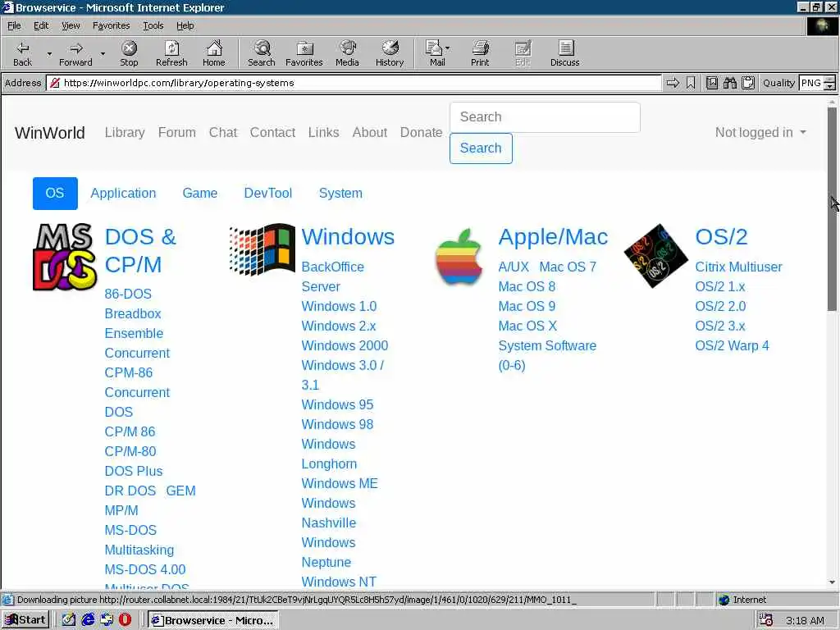The height and width of the screenshot is (630, 840).
Task: Open the File menu
Action: (14, 25)
